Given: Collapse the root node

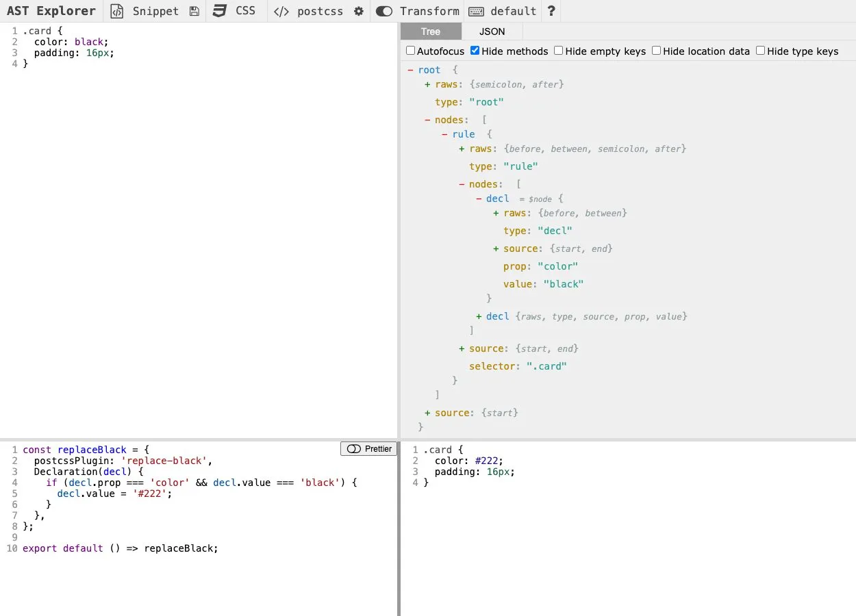Looking at the screenshot, I should pos(410,70).
